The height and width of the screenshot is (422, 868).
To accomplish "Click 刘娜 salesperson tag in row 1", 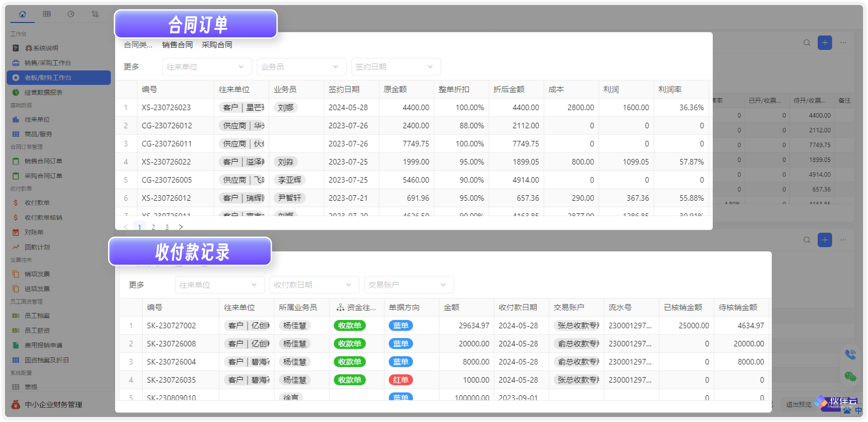I will tap(286, 107).
